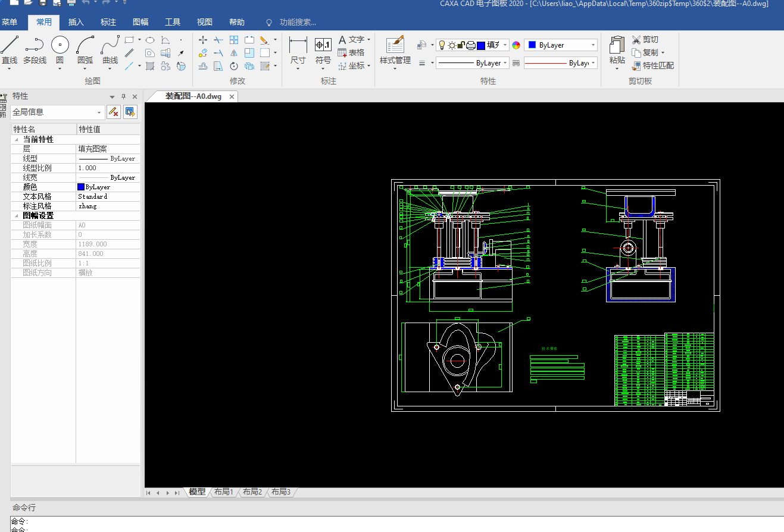Open the 尺寸 (Dimension) tool
The image size is (784, 532).
pos(298,52)
